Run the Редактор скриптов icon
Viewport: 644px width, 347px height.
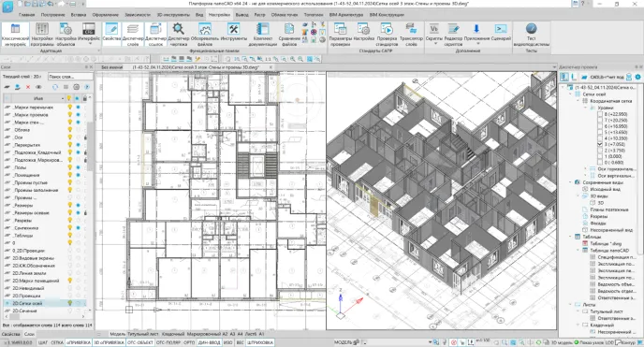coord(453,34)
